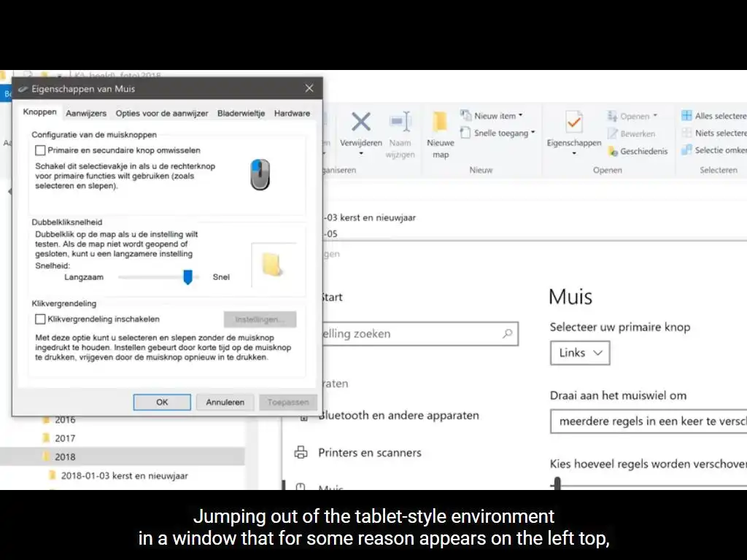Select the Knoppen tab
Viewport: 747px width, 560px height.
pos(40,112)
